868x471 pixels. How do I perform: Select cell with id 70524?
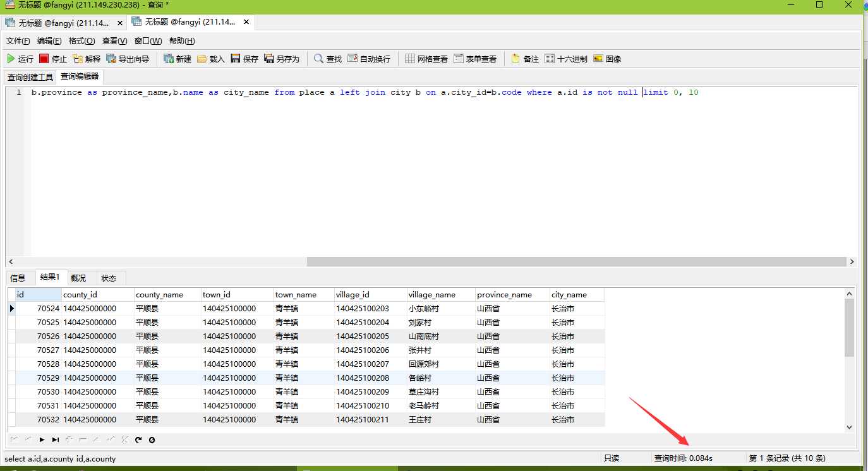(39, 309)
